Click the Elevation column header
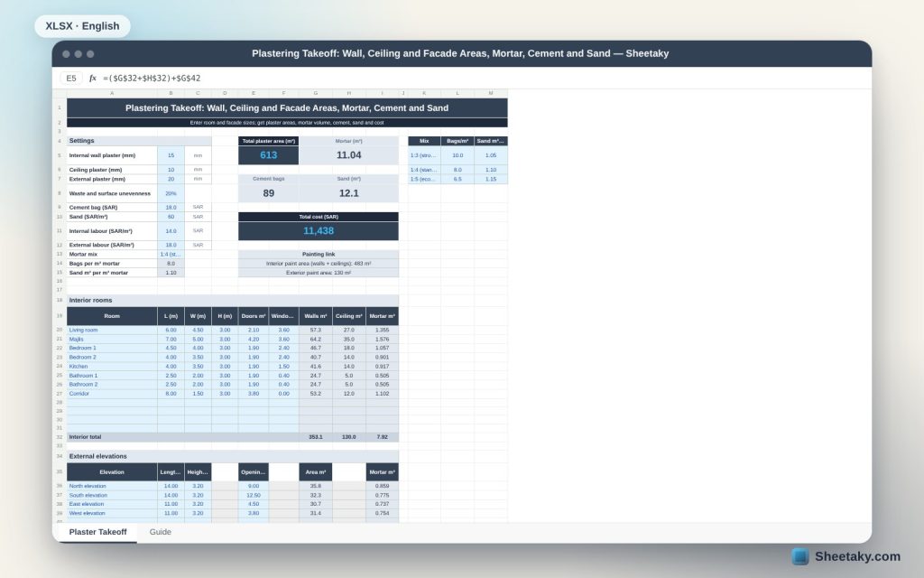 112,471
